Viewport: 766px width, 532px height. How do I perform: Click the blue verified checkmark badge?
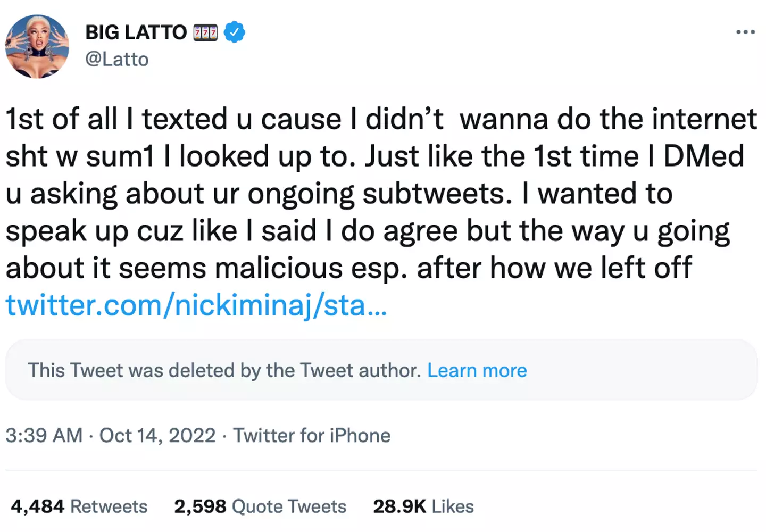pos(234,32)
